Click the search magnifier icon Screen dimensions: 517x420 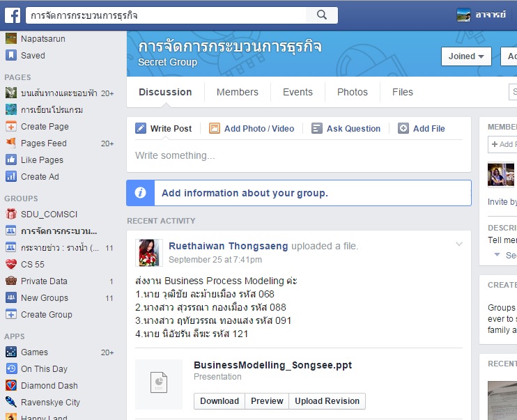321,15
